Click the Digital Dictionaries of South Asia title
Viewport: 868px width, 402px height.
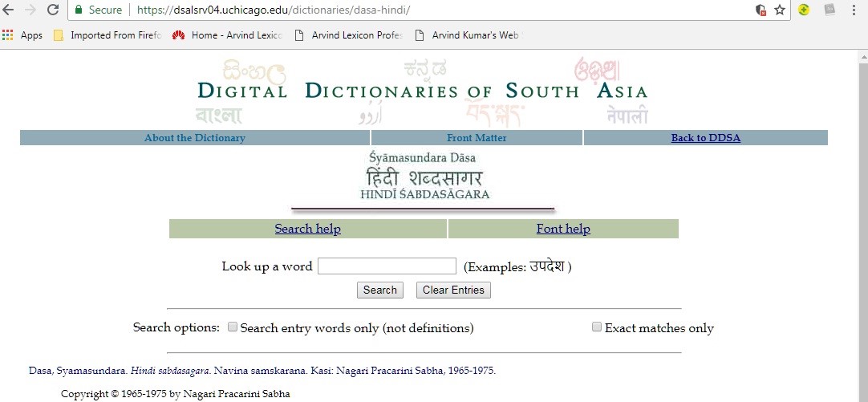point(423,91)
